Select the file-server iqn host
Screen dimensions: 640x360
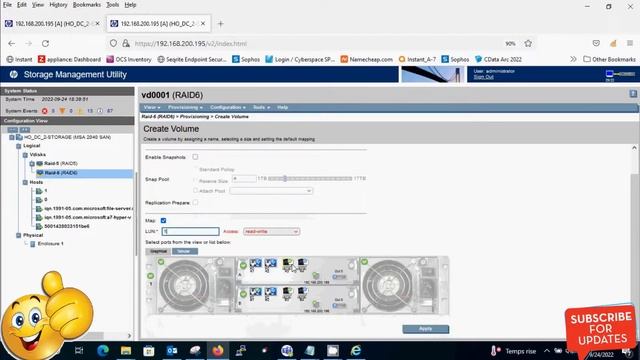click(x=88, y=209)
